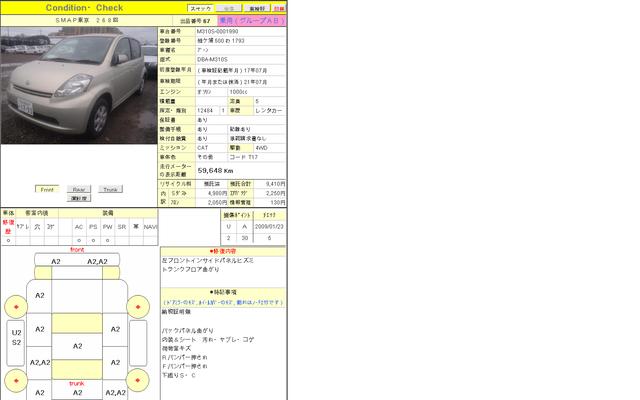
Task: Select the blue notice text line
Action: coord(223,302)
